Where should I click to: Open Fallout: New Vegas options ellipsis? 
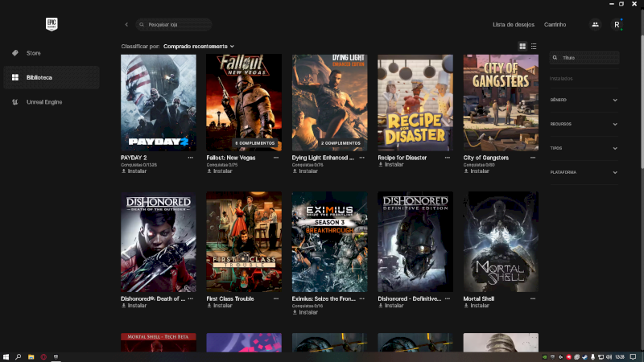276,158
